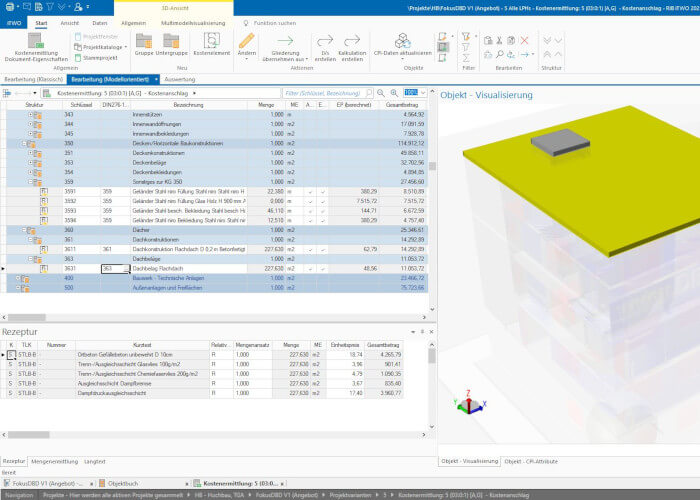Toggle E checkbox in row 3591
This screenshot has width=700, height=500.
click(x=323, y=192)
